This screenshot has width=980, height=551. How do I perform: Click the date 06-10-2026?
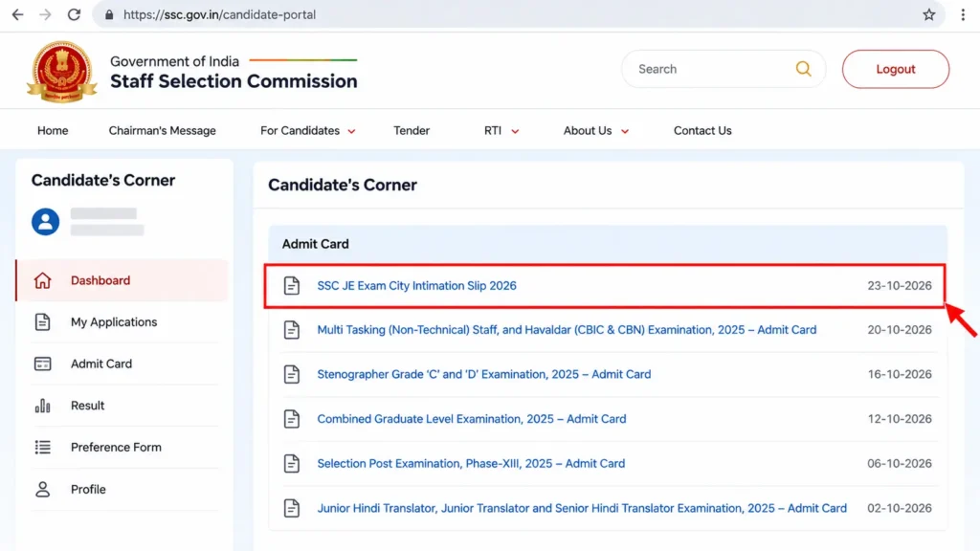pos(900,464)
